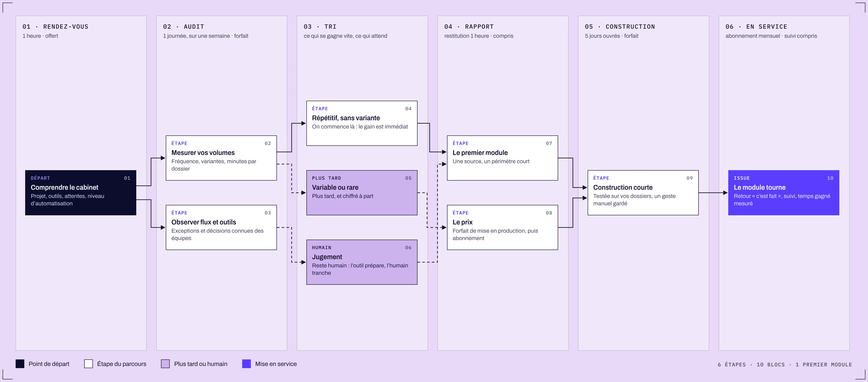
Task: Click the white Étape du parcours legend swatch
Action: click(89, 364)
